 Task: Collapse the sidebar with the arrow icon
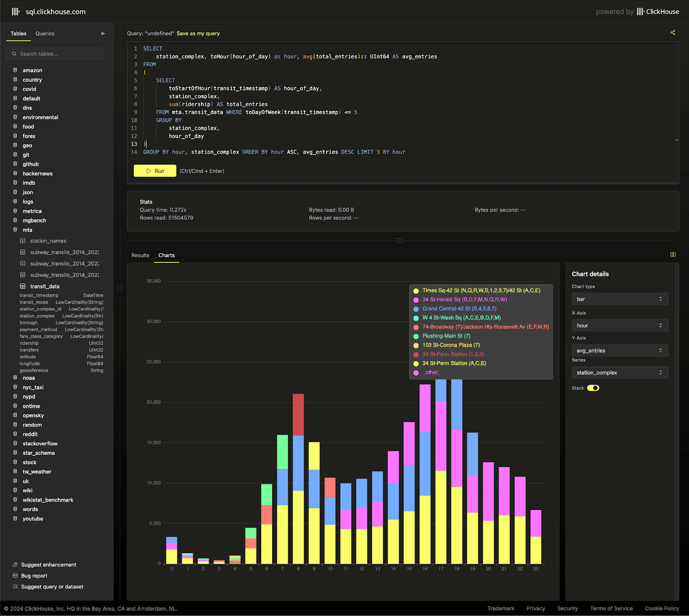pos(103,34)
